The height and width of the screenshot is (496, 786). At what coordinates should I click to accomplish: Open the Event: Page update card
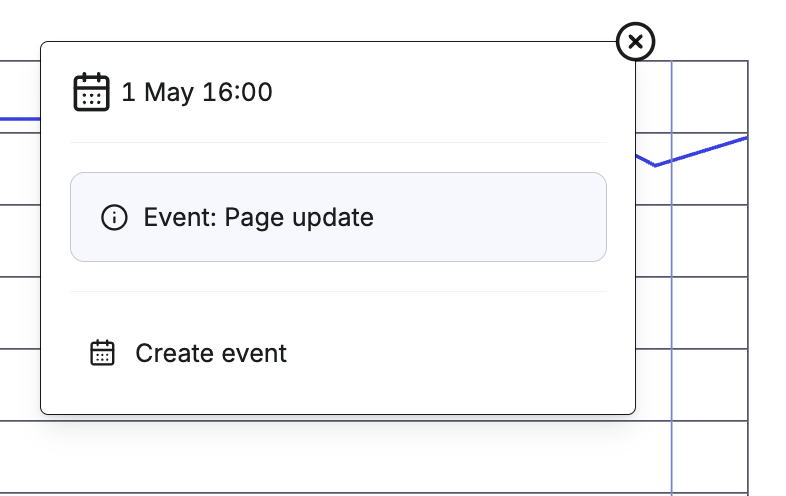pos(338,217)
